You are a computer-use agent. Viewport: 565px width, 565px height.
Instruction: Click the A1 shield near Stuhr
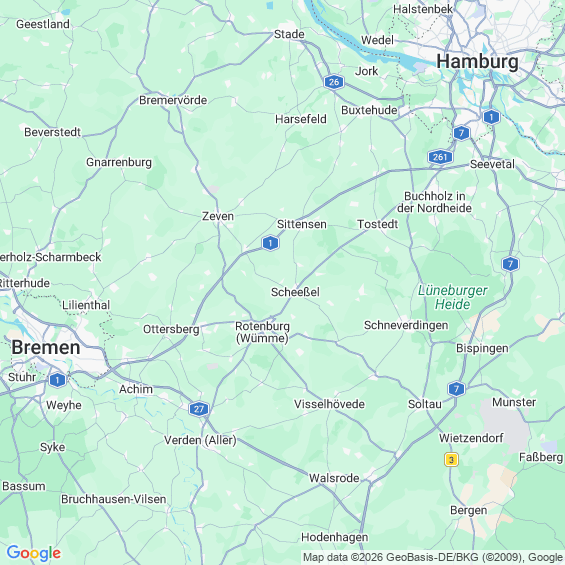point(57,380)
